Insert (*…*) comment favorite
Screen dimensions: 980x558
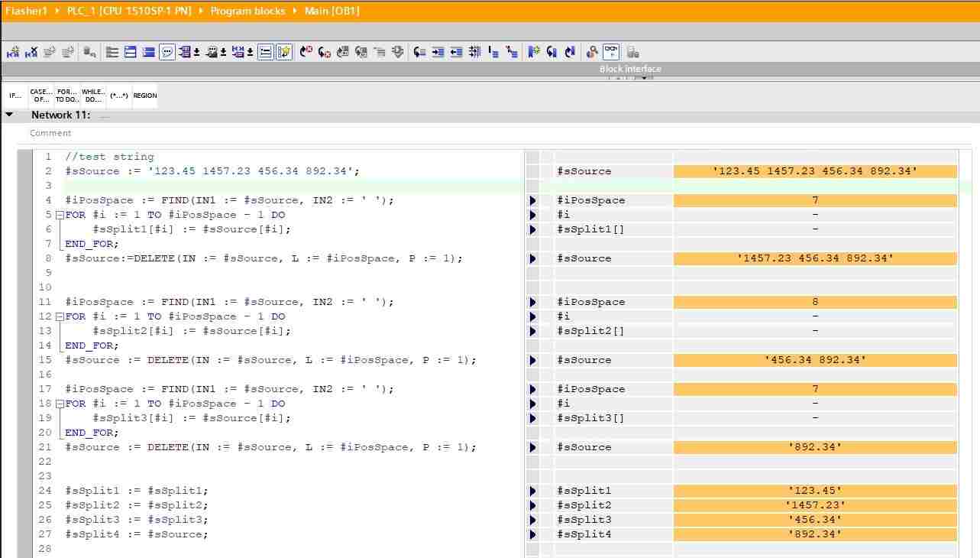tap(119, 96)
